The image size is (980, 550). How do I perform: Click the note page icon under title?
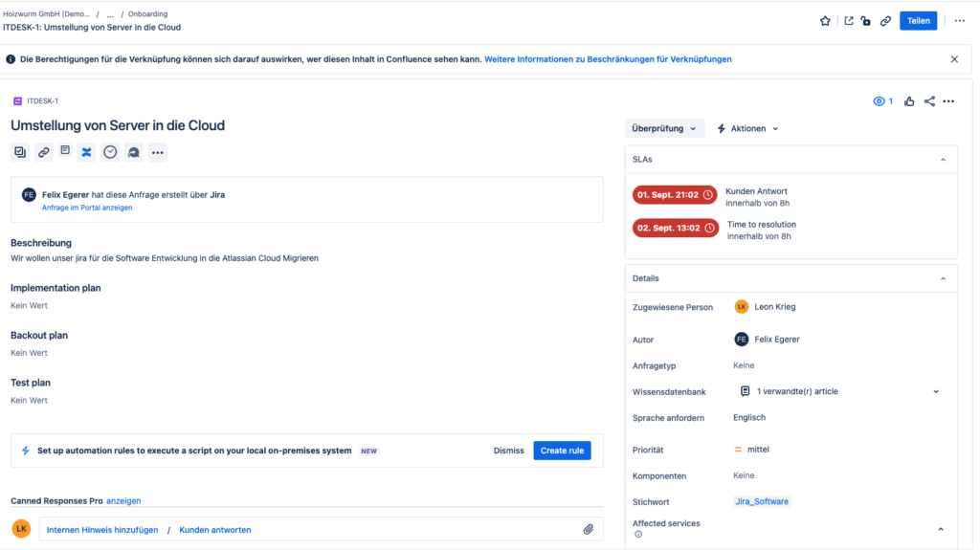pyautogui.click(x=65, y=150)
